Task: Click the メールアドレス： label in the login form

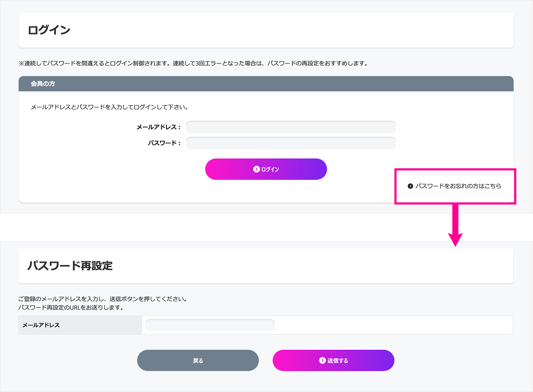Action: pyautogui.click(x=158, y=127)
